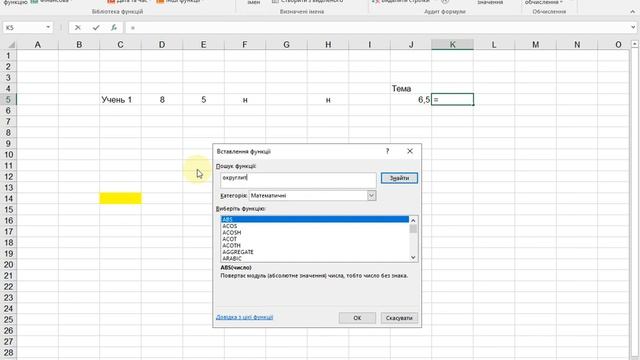The height and width of the screenshot is (360, 640).
Task: Click the function list scroll down arrow
Action: pyautogui.click(x=413, y=258)
